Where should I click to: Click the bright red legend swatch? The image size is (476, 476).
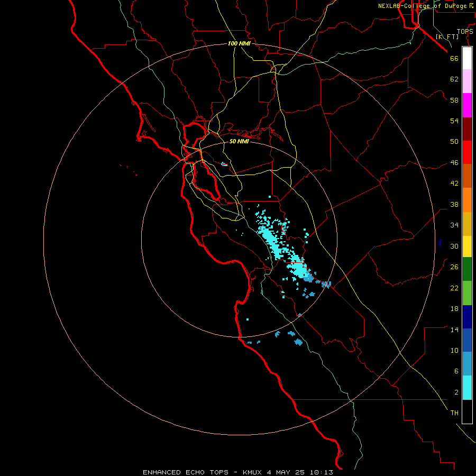pyautogui.click(x=467, y=152)
